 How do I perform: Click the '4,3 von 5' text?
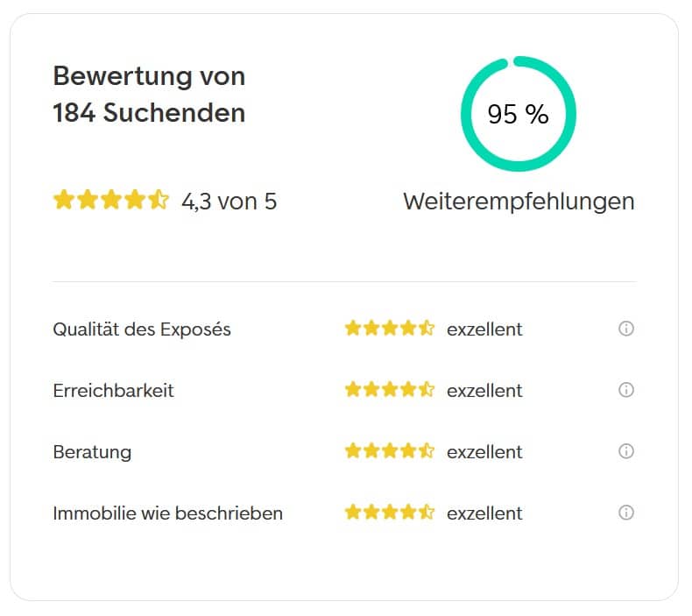coord(229,202)
